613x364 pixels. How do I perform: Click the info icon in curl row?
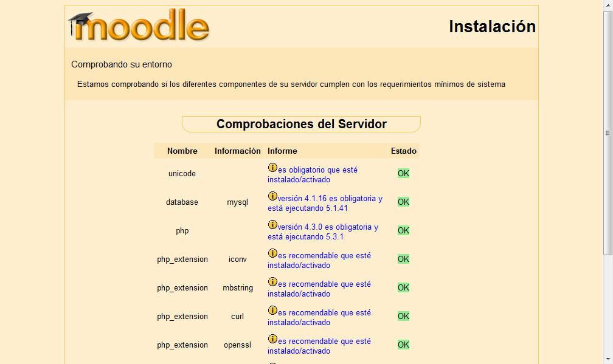(272, 311)
